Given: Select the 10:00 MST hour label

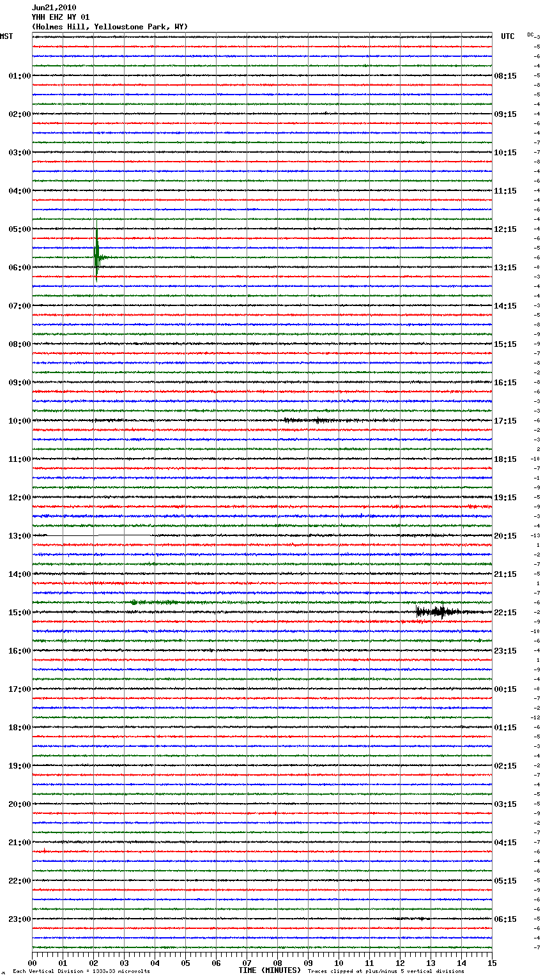Looking at the screenshot, I should pyautogui.click(x=20, y=421).
